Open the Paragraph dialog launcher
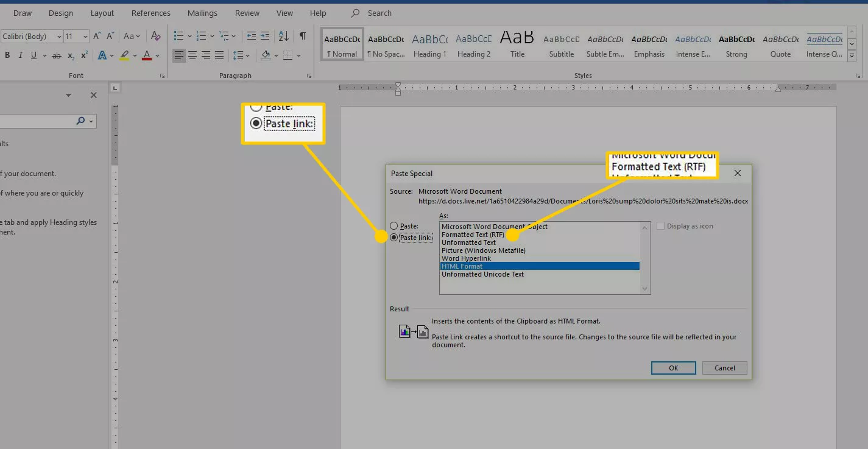This screenshot has height=449, width=868. click(309, 76)
